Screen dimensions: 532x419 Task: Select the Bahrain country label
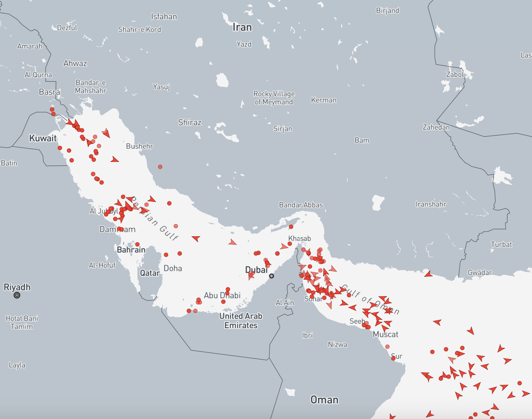tap(131, 250)
